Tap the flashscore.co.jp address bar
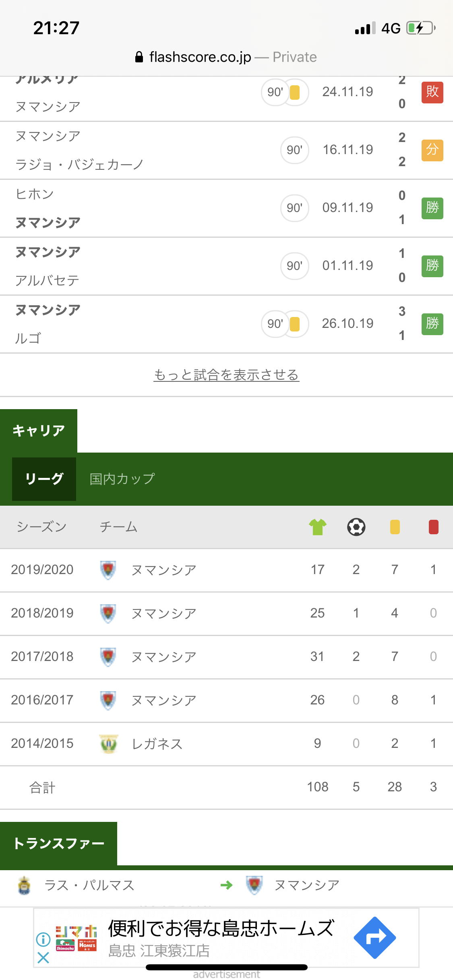The image size is (453, 980). pos(226,57)
